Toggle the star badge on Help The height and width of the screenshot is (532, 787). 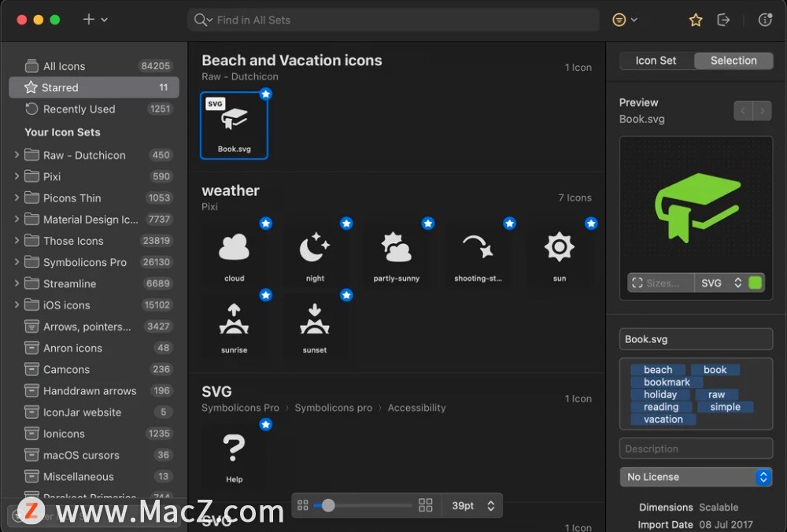click(265, 425)
